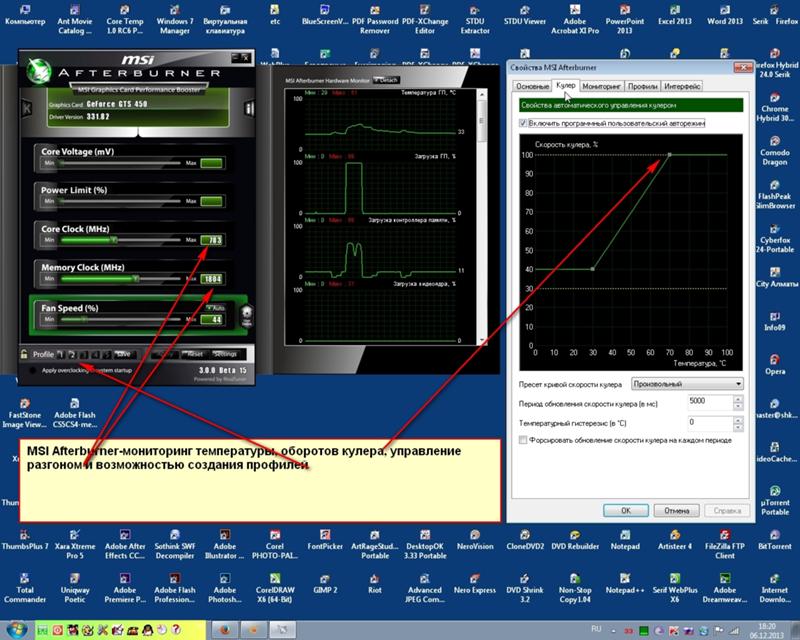Open the Kombustor side button in Afterburner

point(27,108)
